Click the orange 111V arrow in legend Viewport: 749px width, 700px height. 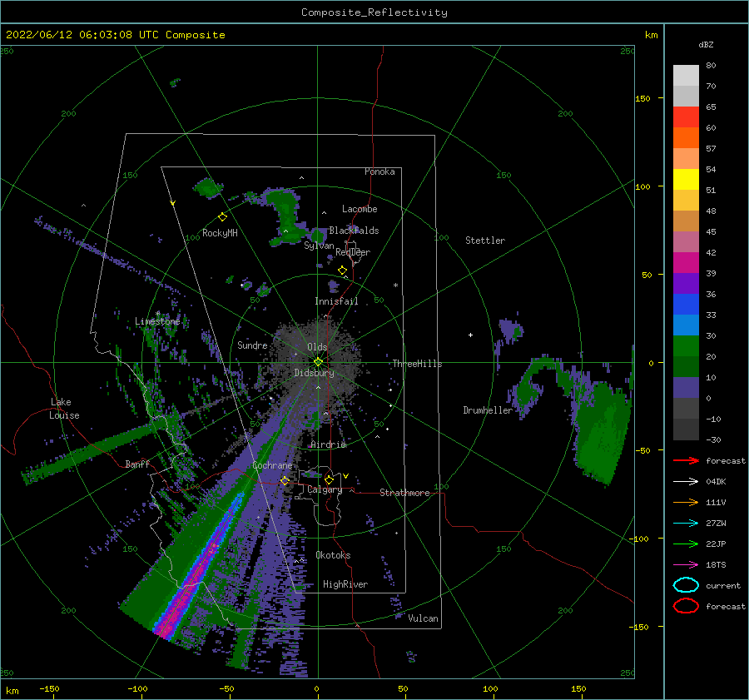(686, 502)
